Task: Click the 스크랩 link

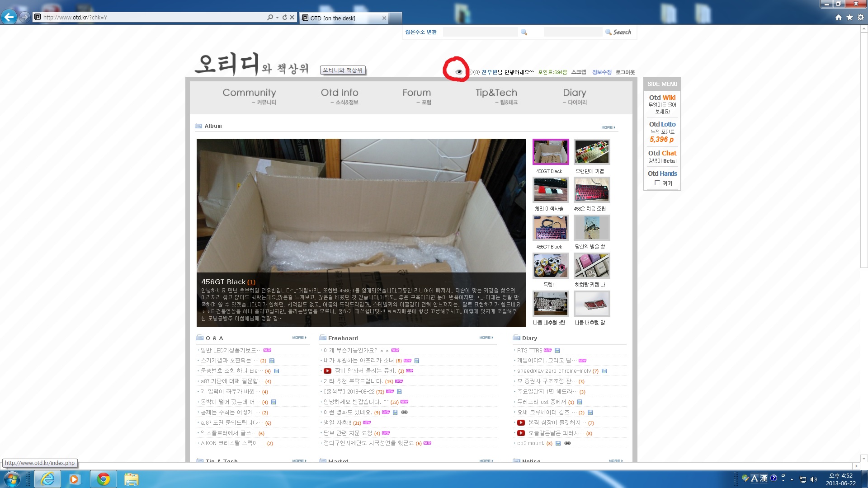Action: (579, 72)
